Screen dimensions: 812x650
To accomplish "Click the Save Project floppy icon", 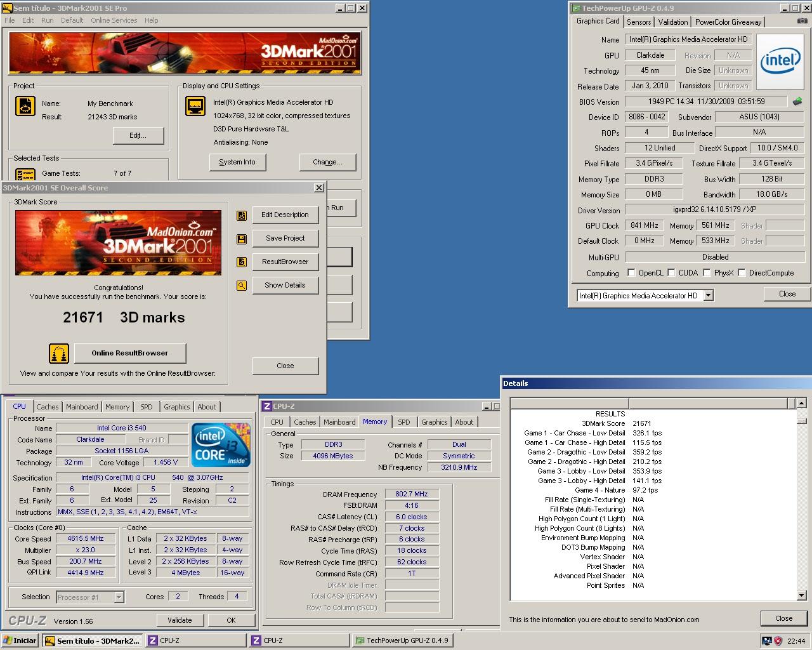I will tap(241, 239).
